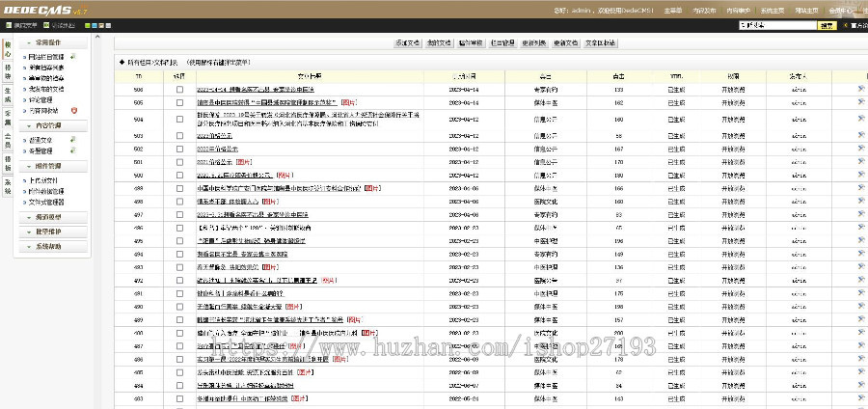Click the add icon beside 专题管理
This screenshot has width=868, height=409.
72,150
